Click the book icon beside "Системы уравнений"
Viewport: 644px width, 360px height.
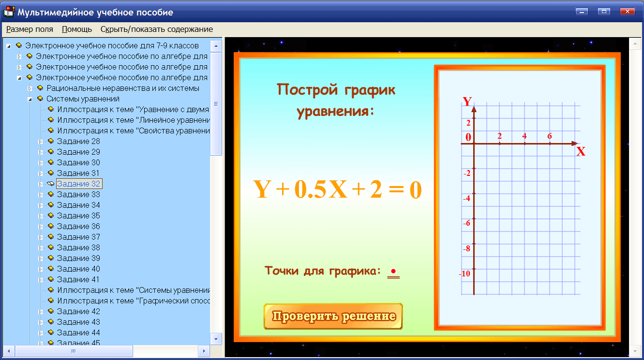point(40,98)
